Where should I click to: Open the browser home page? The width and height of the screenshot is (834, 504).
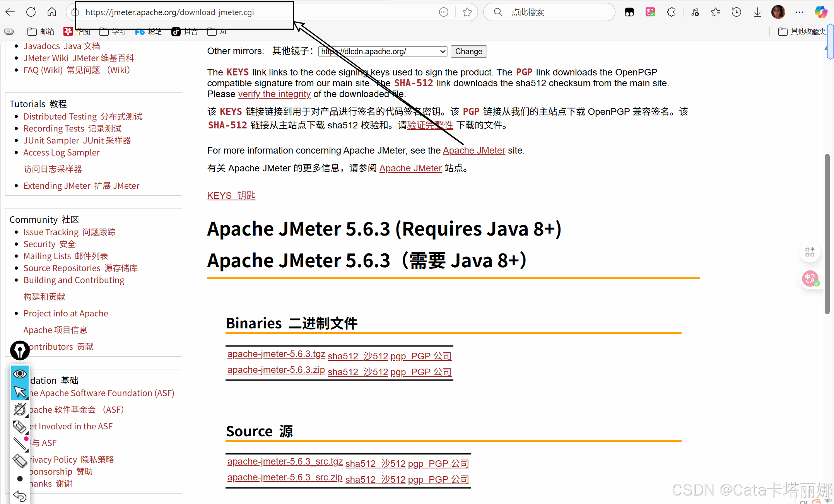point(52,12)
